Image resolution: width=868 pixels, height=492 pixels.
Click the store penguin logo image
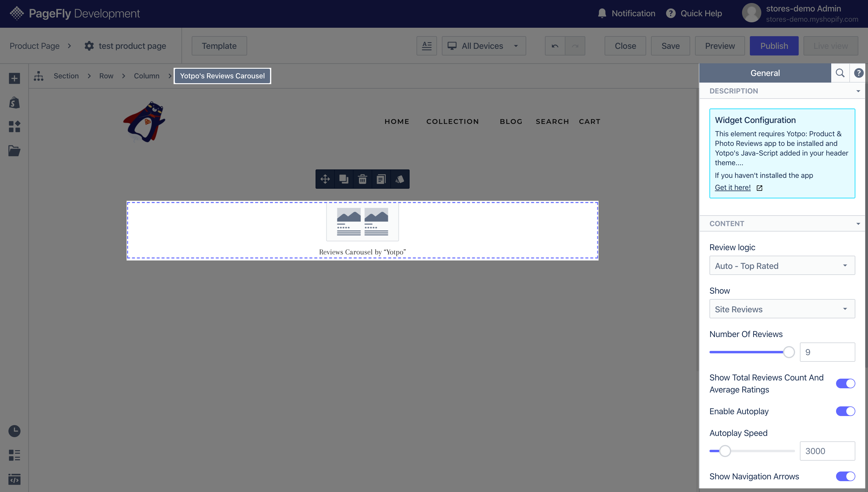[145, 122]
